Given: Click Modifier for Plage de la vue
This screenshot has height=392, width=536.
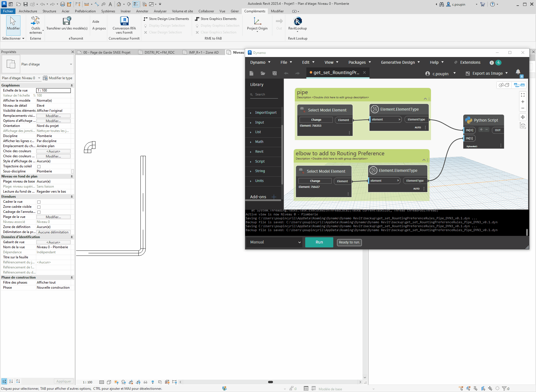Looking at the screenshot, I should [53, 217].
